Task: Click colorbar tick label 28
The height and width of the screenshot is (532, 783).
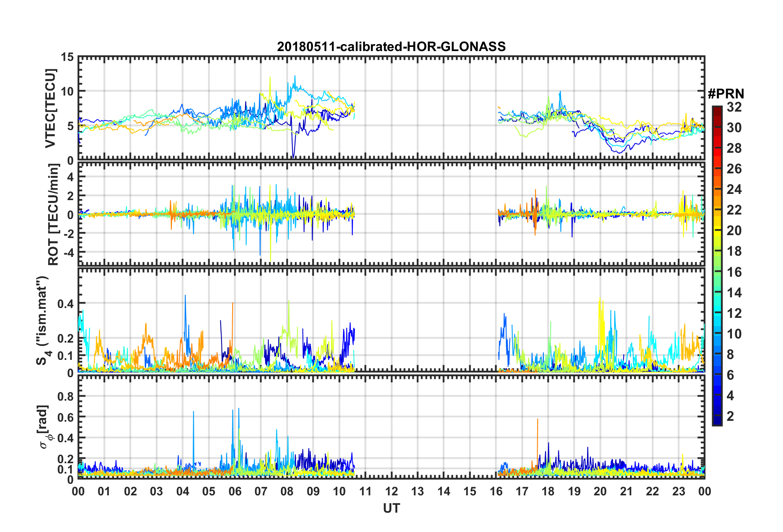Action: pos(734,148)
